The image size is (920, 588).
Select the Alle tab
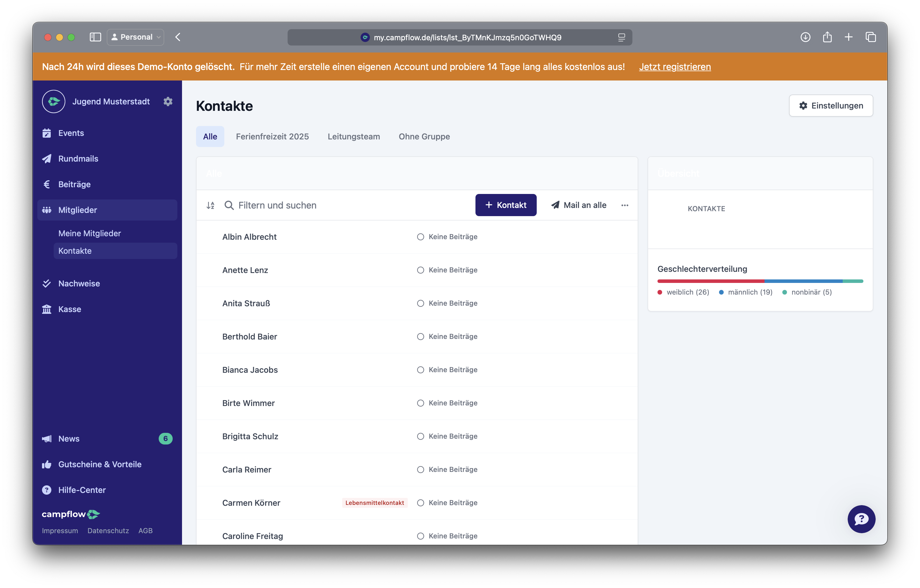click(210, 136)
